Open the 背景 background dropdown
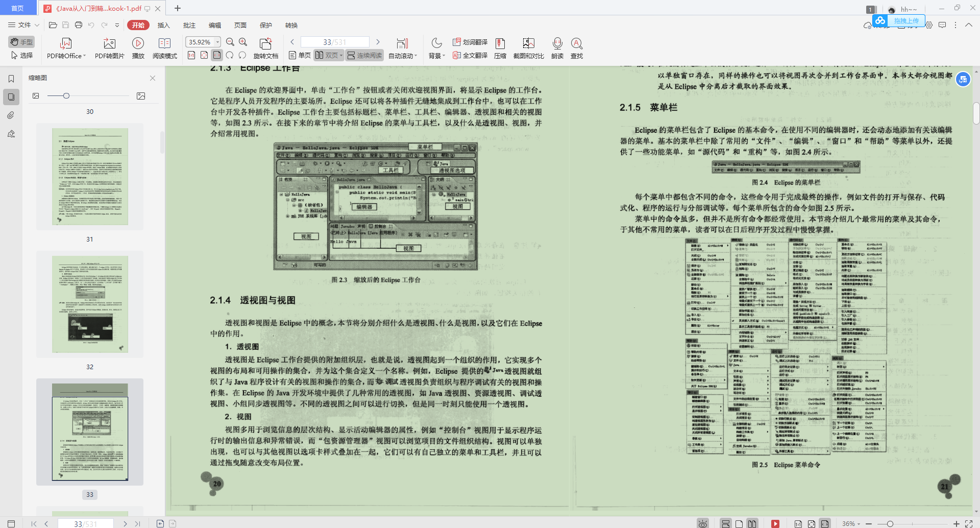 (437, 49)
